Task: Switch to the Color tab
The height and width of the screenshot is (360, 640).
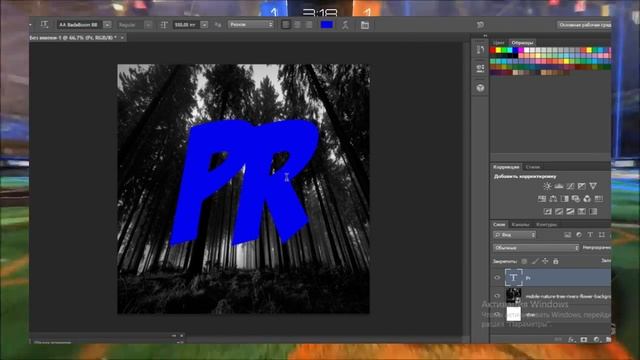Action: point(498,42)
